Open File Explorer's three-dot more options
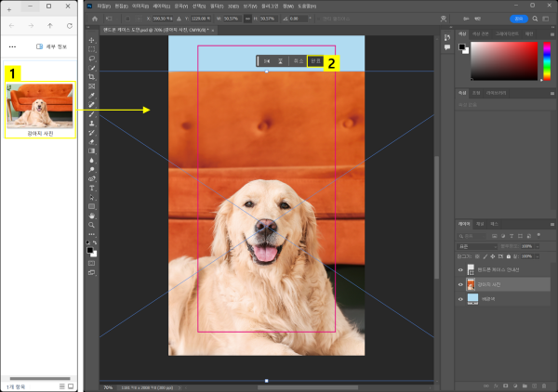Screen dimensions: 558x392 11,46
